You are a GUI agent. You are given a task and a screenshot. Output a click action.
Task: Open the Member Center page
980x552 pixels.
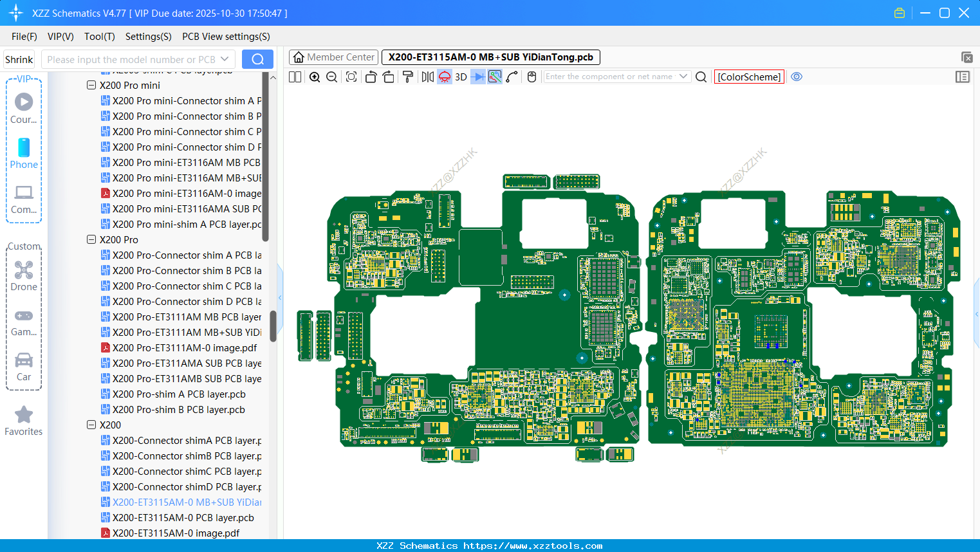[333, 57]
